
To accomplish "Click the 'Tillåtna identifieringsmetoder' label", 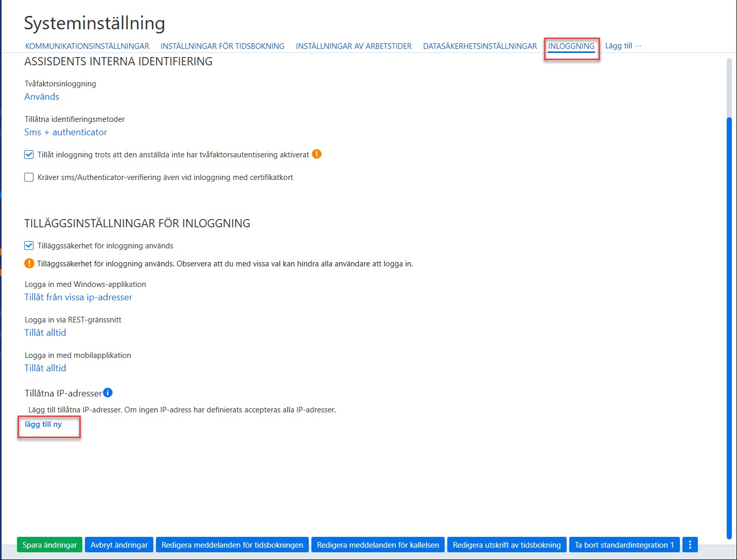I will [x=75, y=119].
